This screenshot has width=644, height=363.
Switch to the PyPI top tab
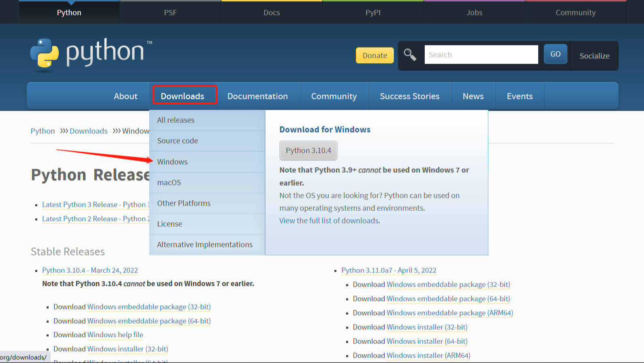373,13
